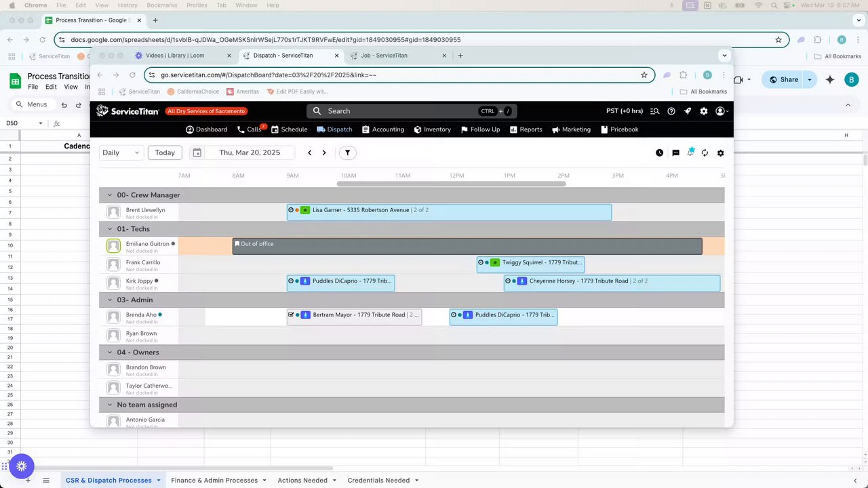Open the Daily view dropdown

click(x=121, y=152)
